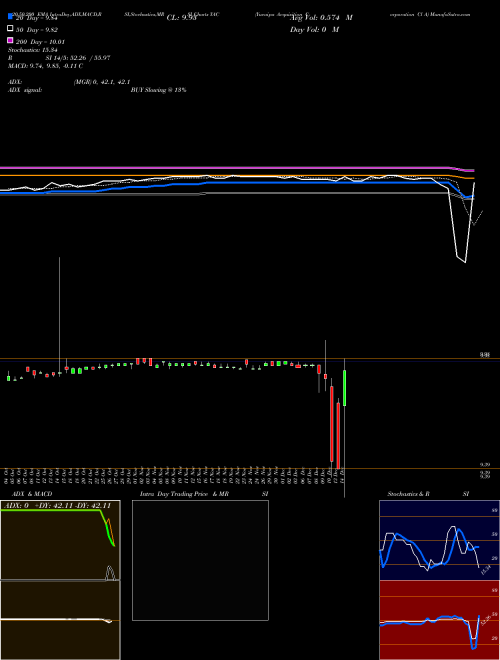Click the MACD values line
Viewport: 500px width, 660px height.
pyautogui.click(x=45, y=66)
